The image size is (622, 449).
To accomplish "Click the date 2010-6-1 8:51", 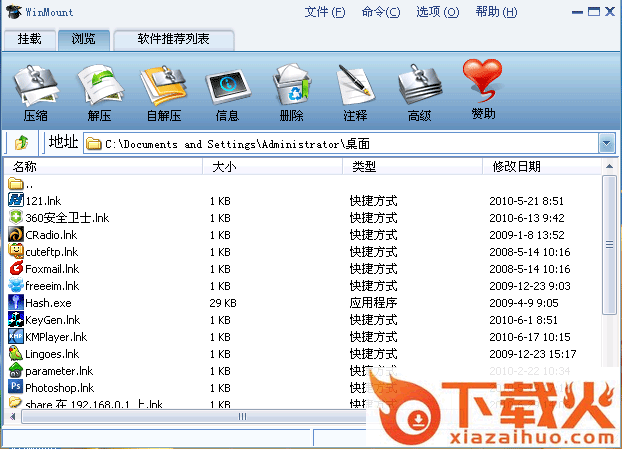I will (x=523, y=320).
